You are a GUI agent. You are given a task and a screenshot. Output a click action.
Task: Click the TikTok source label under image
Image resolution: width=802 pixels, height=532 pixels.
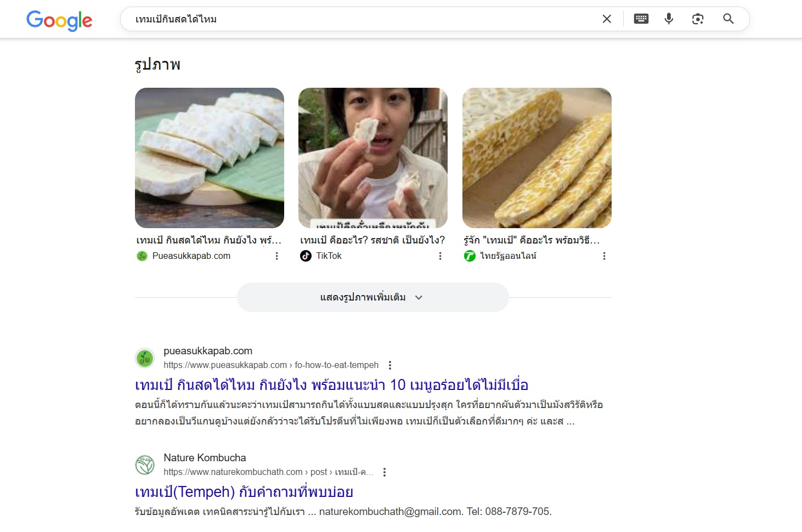pyautogui.click(x=329, y=256)
